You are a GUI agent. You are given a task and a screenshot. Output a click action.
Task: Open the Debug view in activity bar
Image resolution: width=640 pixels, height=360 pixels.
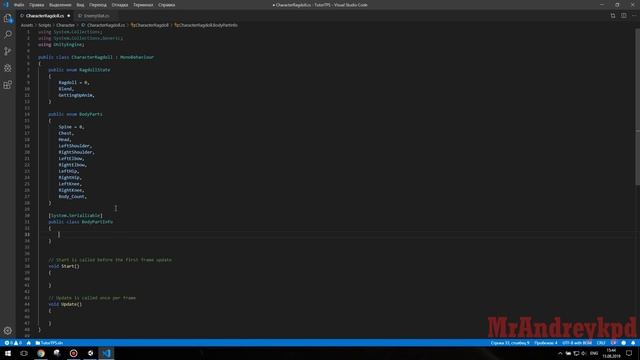pos(8,68)
